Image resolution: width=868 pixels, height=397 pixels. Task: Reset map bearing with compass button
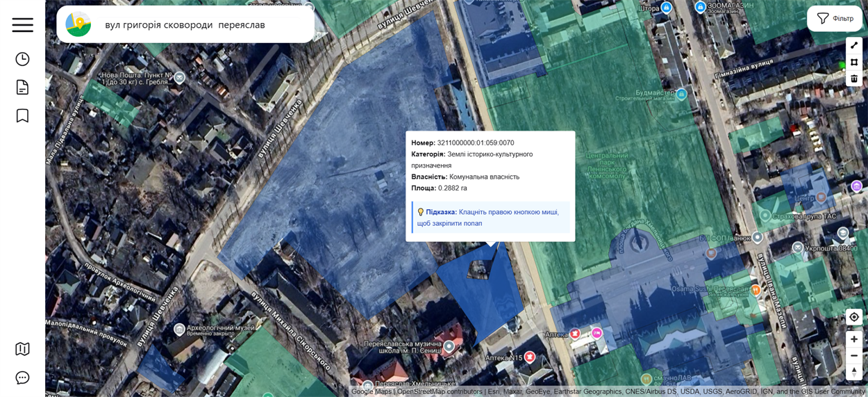click(x=854, y=372)
